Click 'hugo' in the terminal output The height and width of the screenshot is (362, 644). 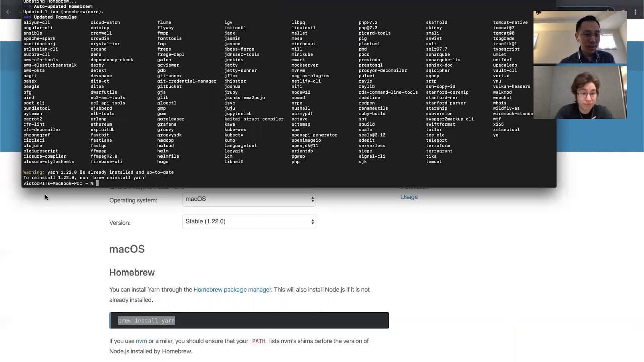tap(163, 162)
